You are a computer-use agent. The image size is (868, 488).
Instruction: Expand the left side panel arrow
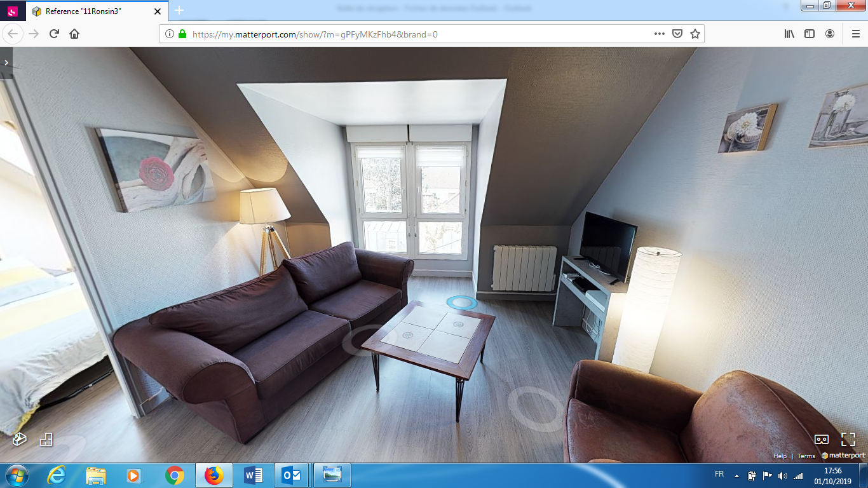[x=6, y=62]
